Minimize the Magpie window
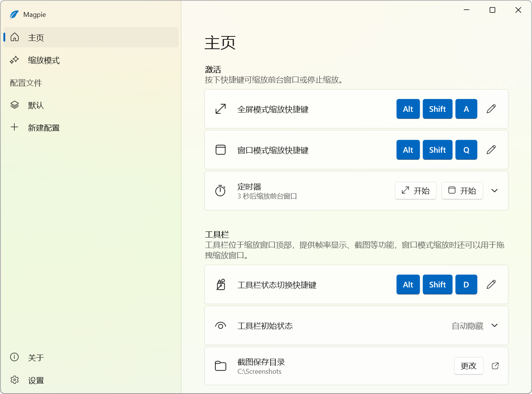Image resolution: width=532 pixels, height=394 pixels. click(x=467, y=10)
